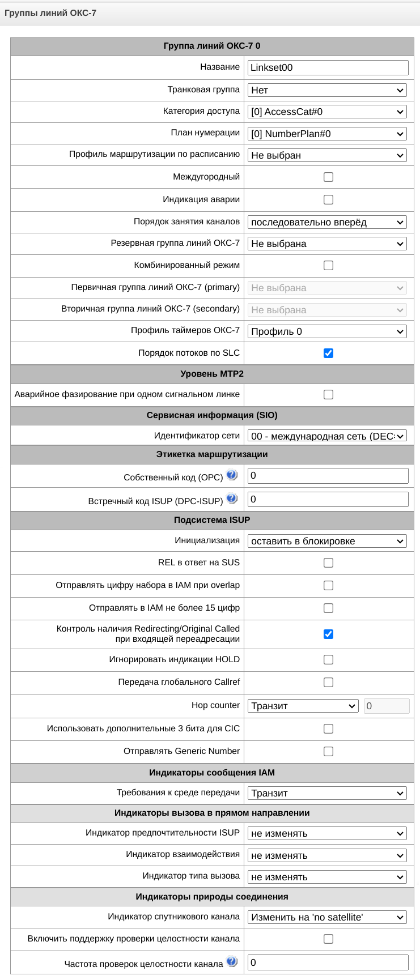Enable the Междугородный checkbox

click(x=328, y=177)
